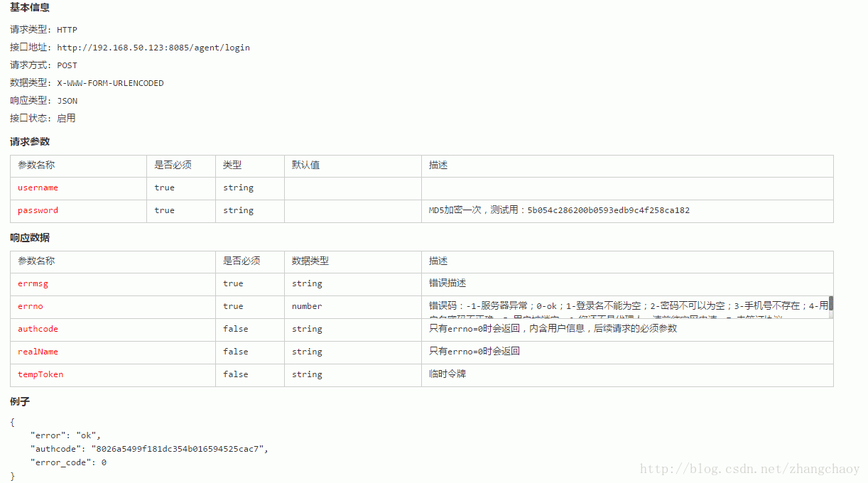Click the interface URL http://192.168.50.123:8085/agent/login
Viewport: 868px width, 483px height.
pyautogui.click(x=153, y=47)
